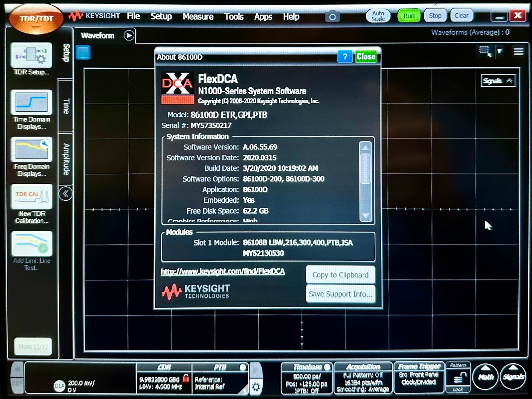Open the hamburger menu icon
Screen dimensions: 532x399
519,51
